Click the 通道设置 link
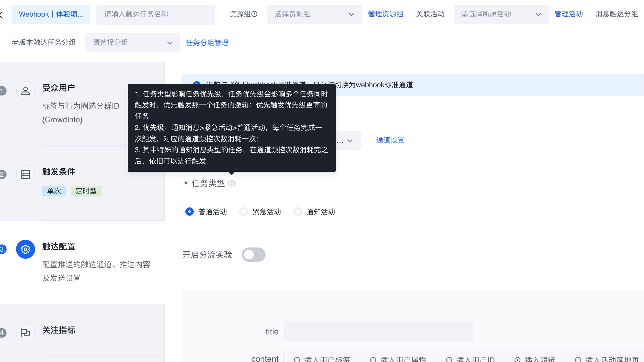The image size is (644, 362). (x=390, y=140)
